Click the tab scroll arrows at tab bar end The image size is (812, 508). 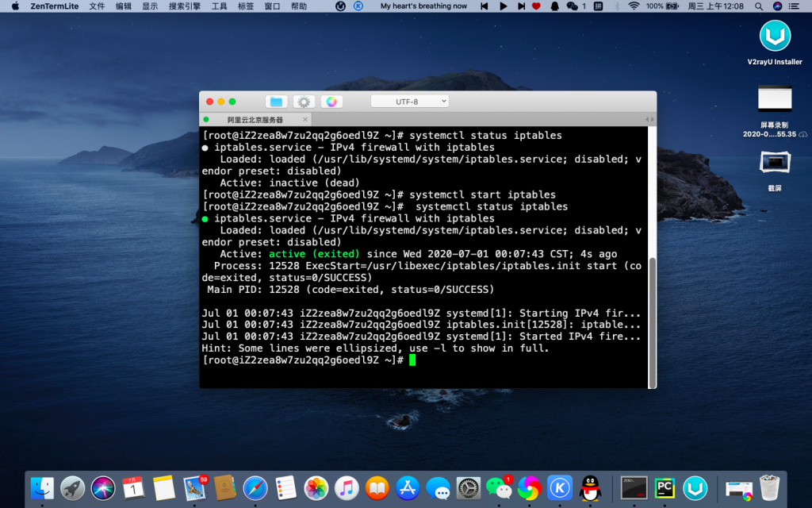tap(650, 120)
